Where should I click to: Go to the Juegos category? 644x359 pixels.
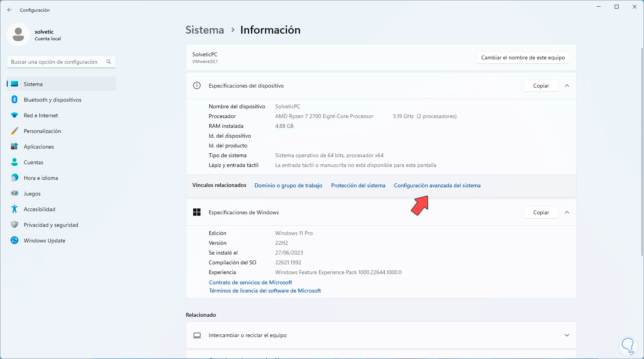[61, 194]
